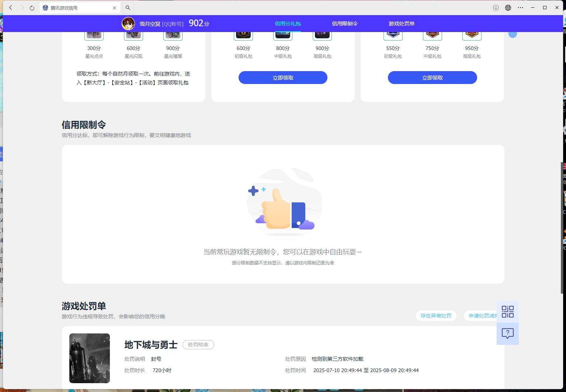
Task: Switch to the 游戏处罚单 tab
Action: click(x=402, y=24)
